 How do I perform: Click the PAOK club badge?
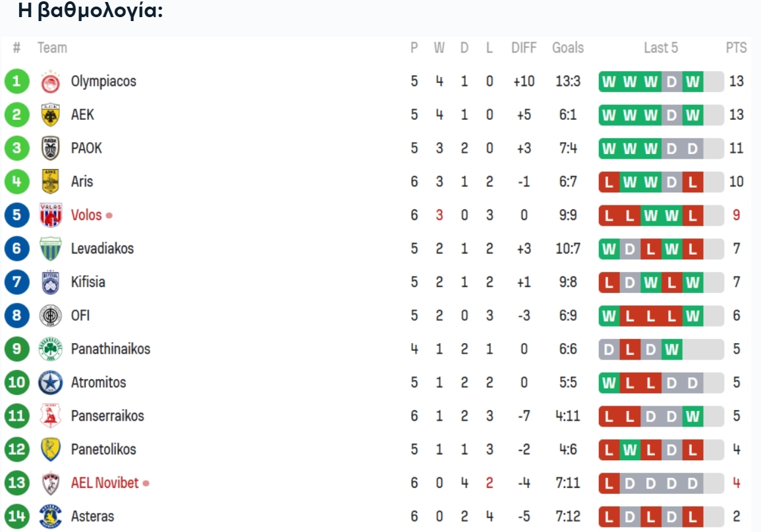(x=51, y=149)
